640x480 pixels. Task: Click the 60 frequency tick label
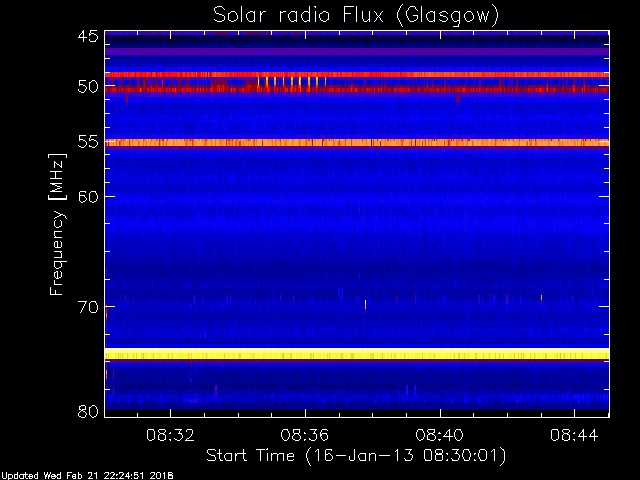pos(88,196)
